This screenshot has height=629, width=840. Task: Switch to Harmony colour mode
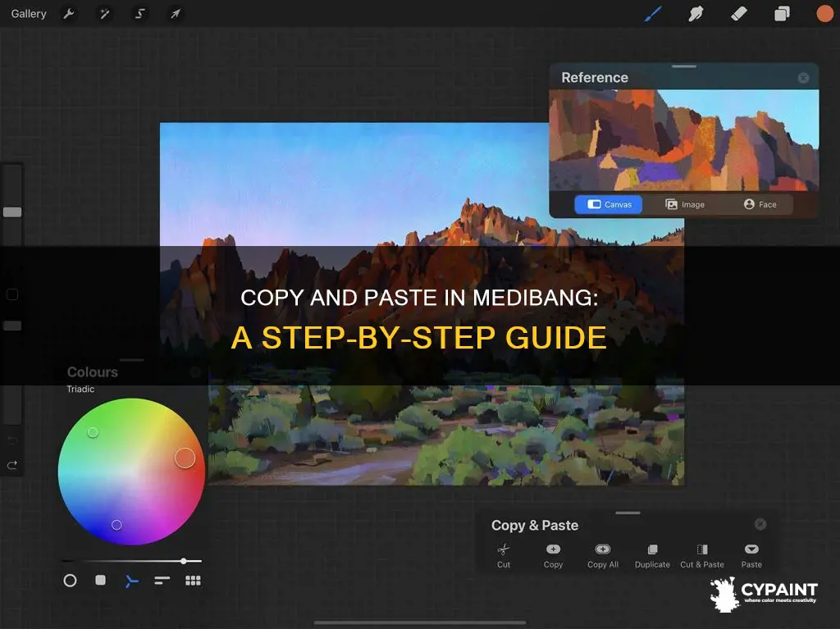[x=131, y=581]
